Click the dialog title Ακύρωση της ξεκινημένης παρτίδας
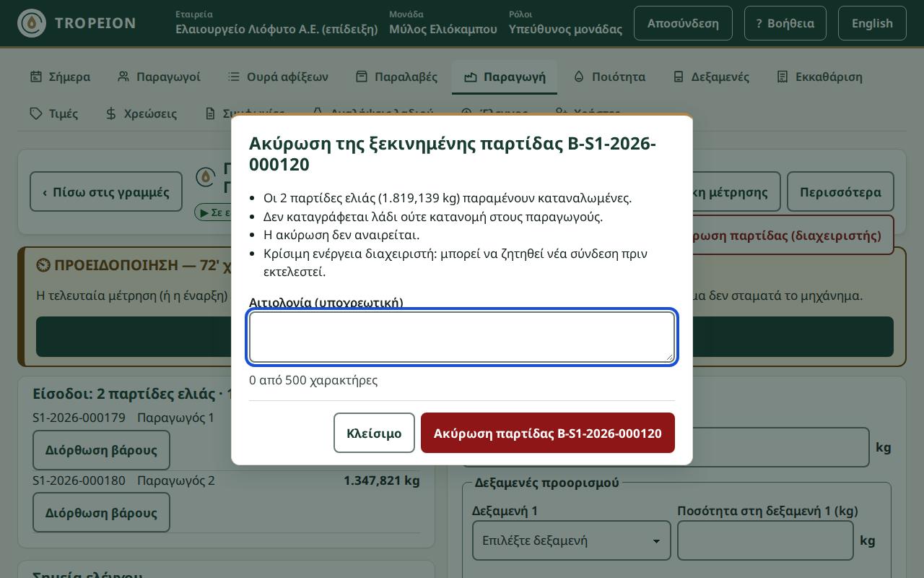Viewport: 924px width, 578px height. tap(453, 154)
